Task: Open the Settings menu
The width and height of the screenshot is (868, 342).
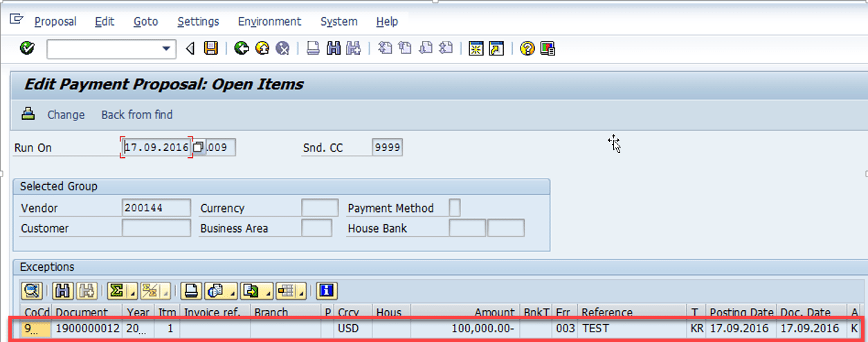Action: click(198, 21)
